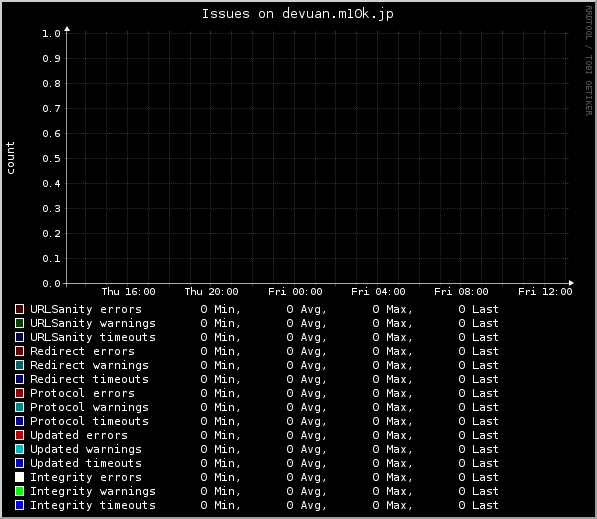
Task: Click the URLSanity errors color swatch
Action: [19, 309]
